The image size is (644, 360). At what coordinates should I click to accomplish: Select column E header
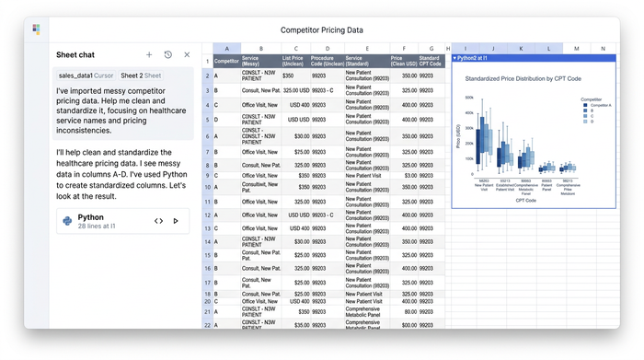(x=367, y=49)
